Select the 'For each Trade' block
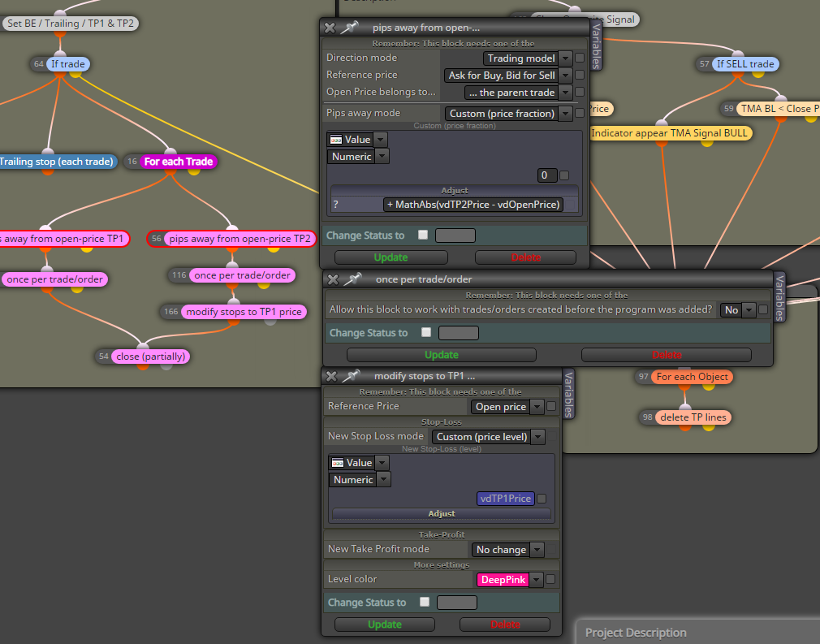The width and height of the screenshot is (820, 644). 179,162
